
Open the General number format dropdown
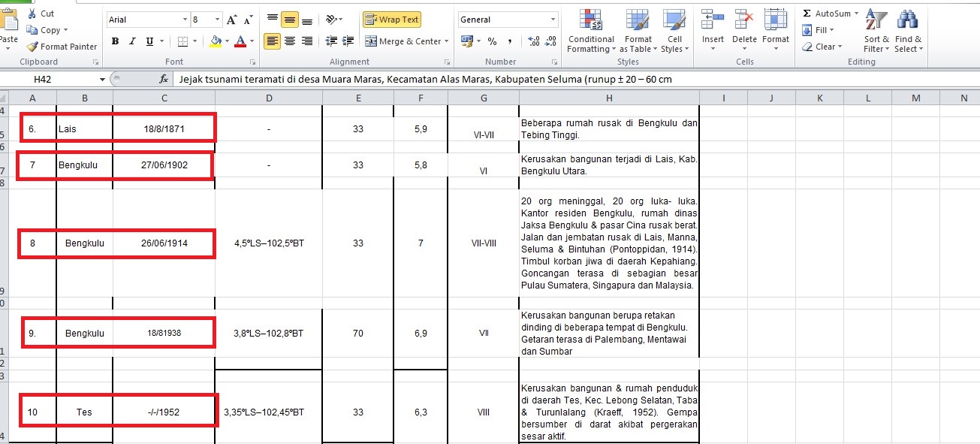click(x=553, y=20)
